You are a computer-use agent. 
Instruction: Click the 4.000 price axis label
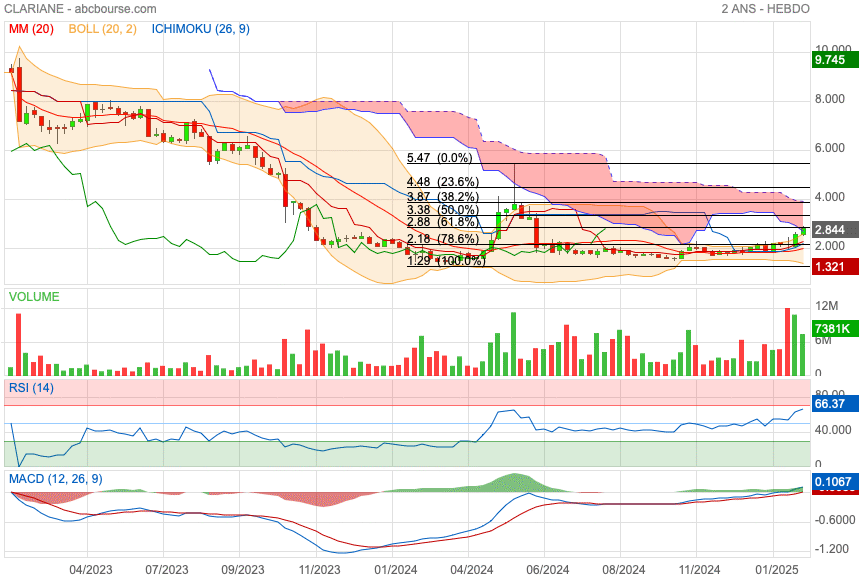[829, 197]
